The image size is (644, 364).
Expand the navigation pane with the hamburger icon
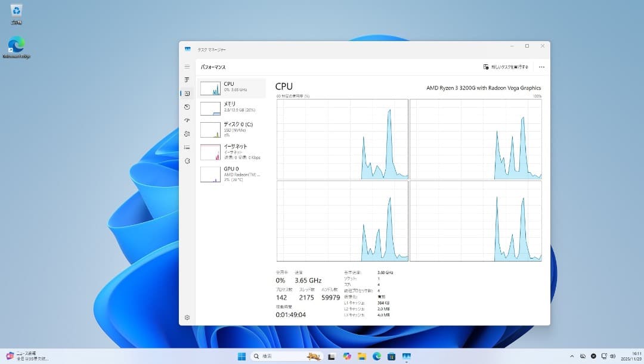click(187, 67)
